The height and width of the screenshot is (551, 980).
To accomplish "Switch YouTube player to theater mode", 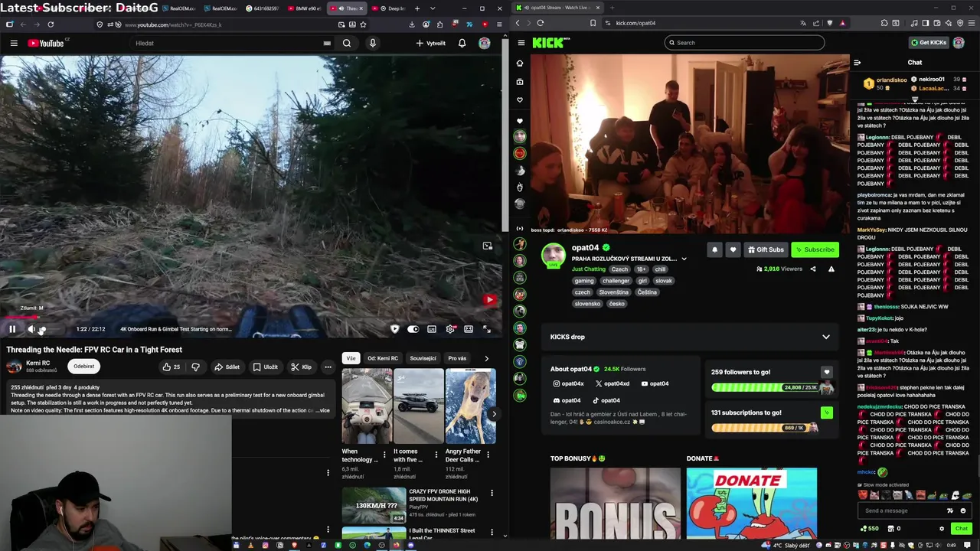I will click(468, 329).
